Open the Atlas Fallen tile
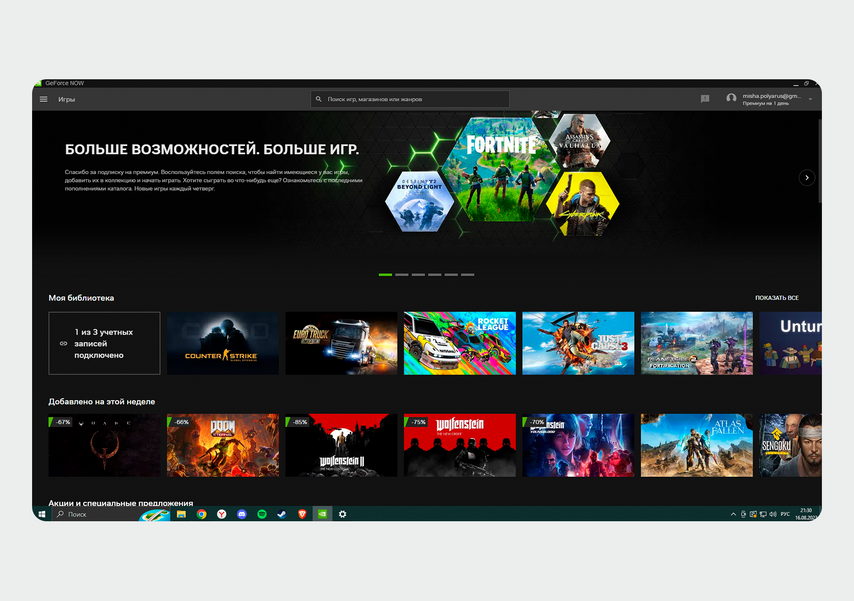 point(697,445)
